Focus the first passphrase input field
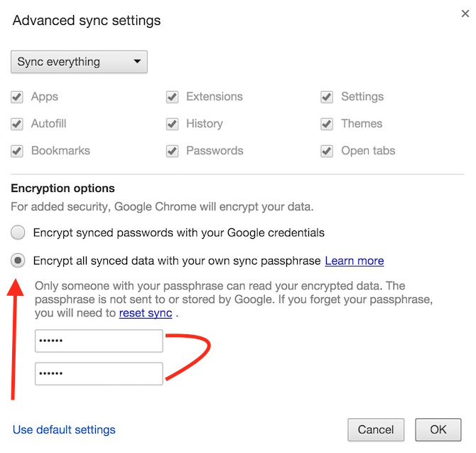The height and width of the screenshot is (453, 476). click(x=99, y=341)
